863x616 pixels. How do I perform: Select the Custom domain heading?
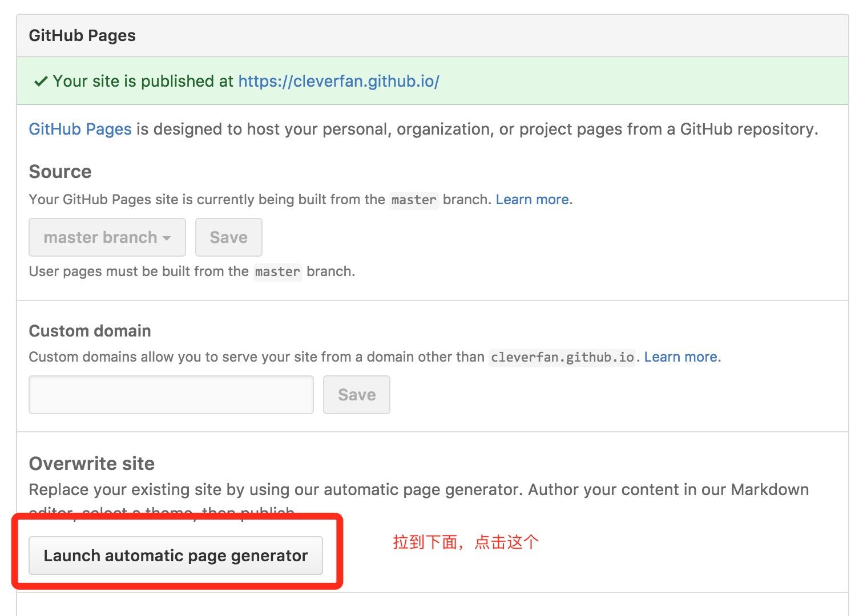pos(90,331)
